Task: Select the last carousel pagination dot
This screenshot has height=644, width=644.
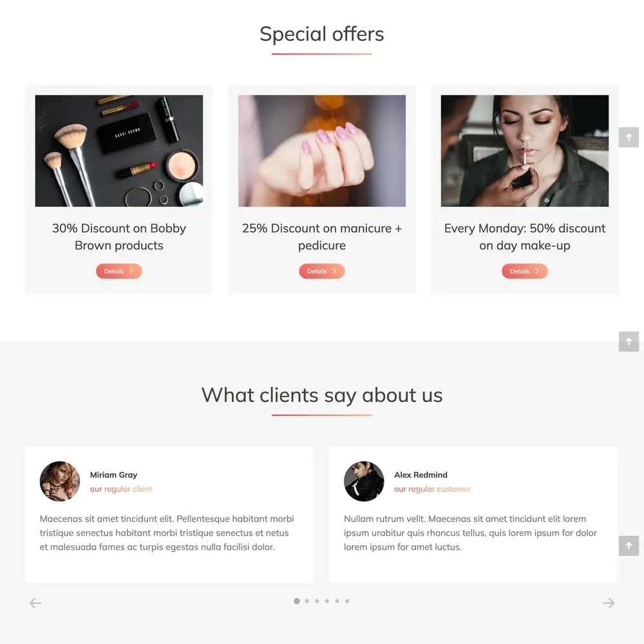Action: (347, 601)
